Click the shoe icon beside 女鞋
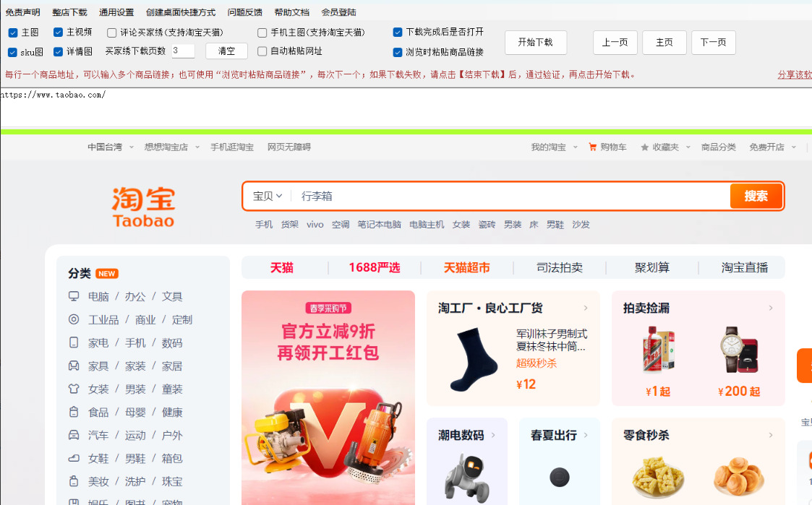812x505 pixels. pyautogui.click(x=74, y=458)
